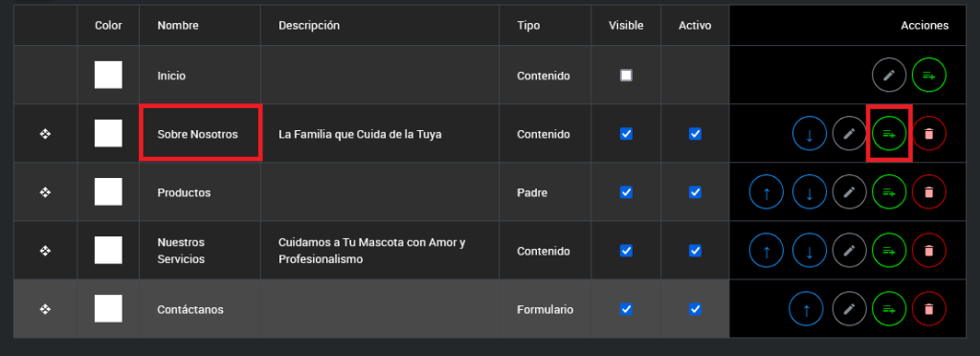Add sub-item to the Inicio row

(x=928, y=75)
